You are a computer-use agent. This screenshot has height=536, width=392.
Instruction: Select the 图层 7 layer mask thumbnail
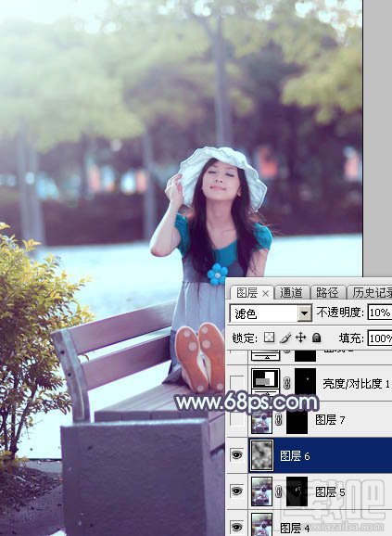click(297, 420)
